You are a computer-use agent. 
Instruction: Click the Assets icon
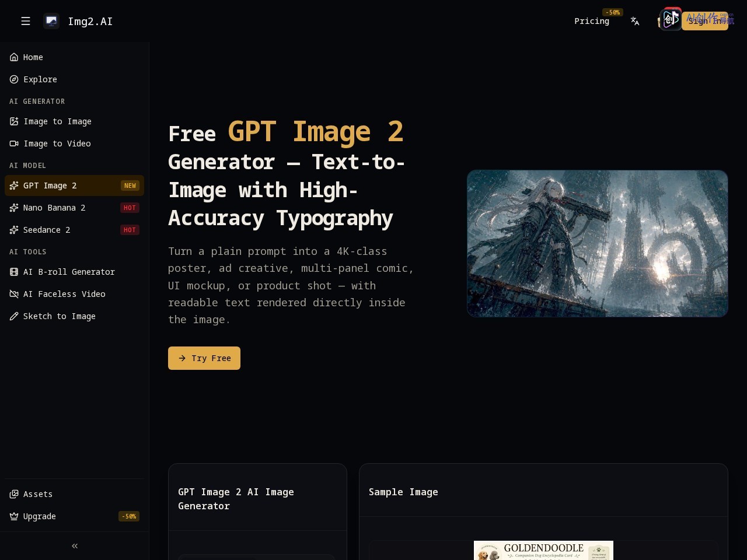[x=14, y=494]
